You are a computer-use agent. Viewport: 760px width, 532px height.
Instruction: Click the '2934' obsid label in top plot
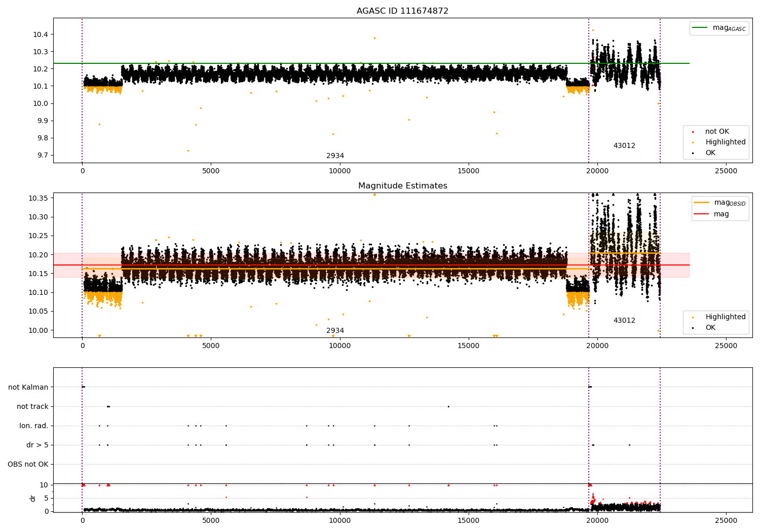coord(335,156)
